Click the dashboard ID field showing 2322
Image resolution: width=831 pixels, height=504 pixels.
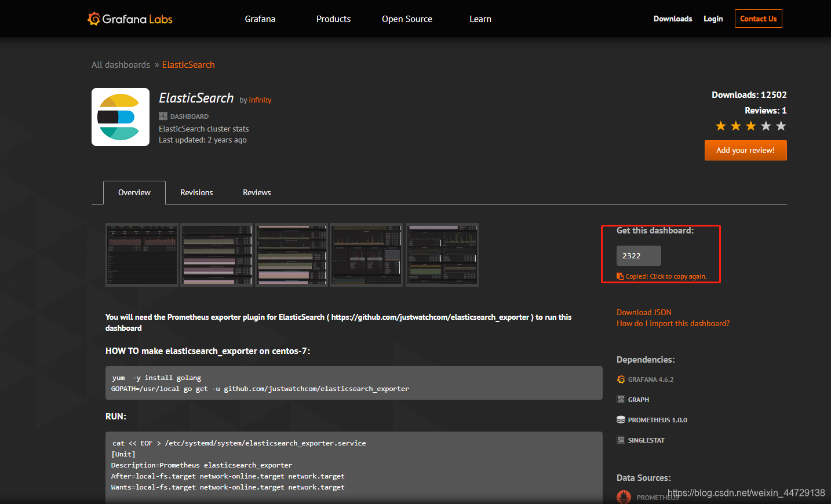(x=639, y=255)
